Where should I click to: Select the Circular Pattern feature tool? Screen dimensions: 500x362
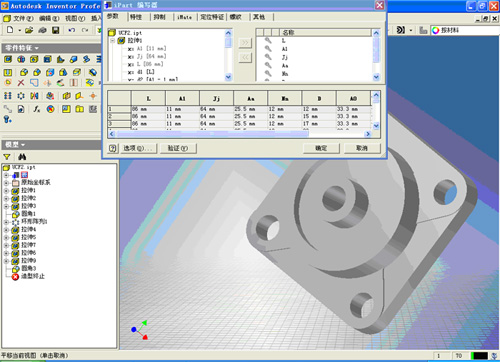click(21, 96)
